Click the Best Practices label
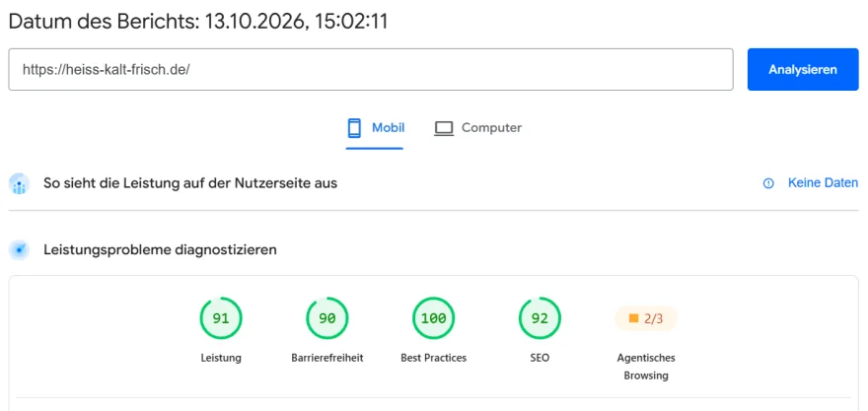 click(x=433, y=358)
